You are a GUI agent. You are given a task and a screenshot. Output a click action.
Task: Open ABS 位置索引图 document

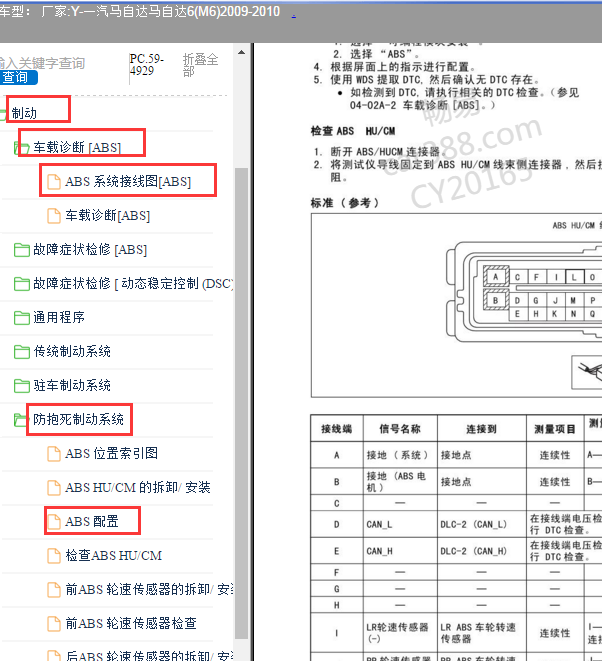click(x=111, y=453)
